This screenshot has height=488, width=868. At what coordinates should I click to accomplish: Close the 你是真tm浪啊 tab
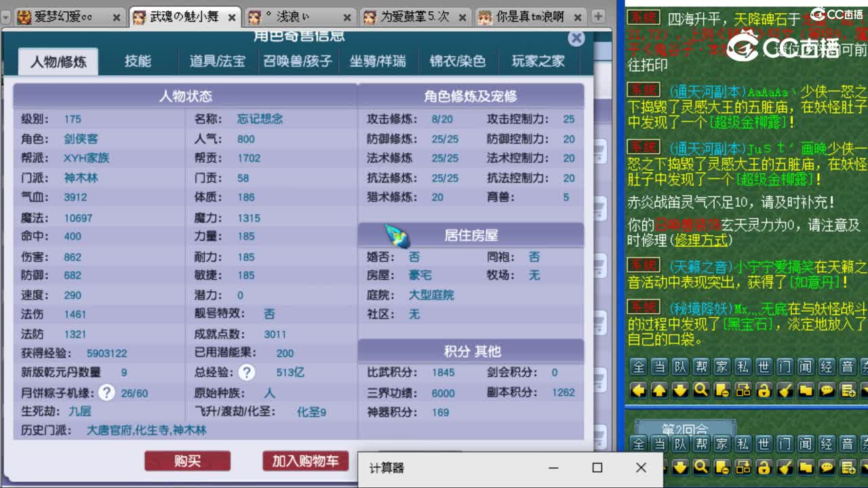[x=578, y=18]
